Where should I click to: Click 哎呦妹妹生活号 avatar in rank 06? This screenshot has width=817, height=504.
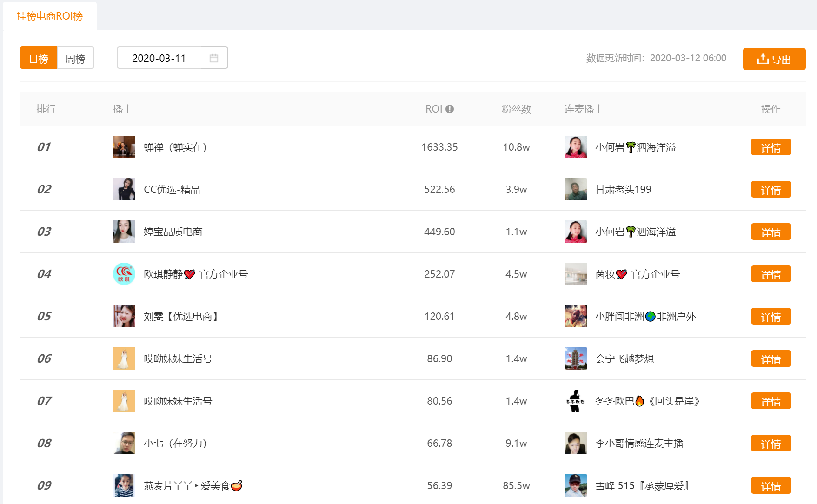click(124, 358)
